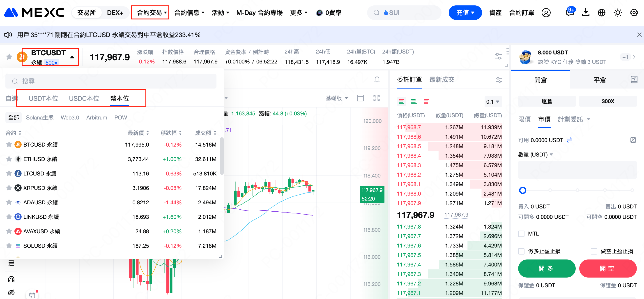Screen dimensions: 644x299
Task: Click the price alert bell icon
Action: pos(377,79)
